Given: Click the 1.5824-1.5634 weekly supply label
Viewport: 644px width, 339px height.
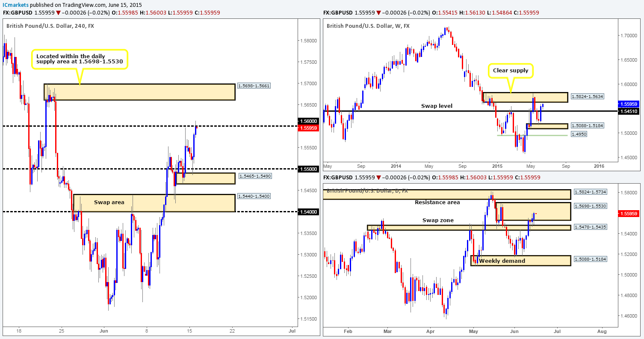Looking at the screenshot, I should (x=587, y=97).
